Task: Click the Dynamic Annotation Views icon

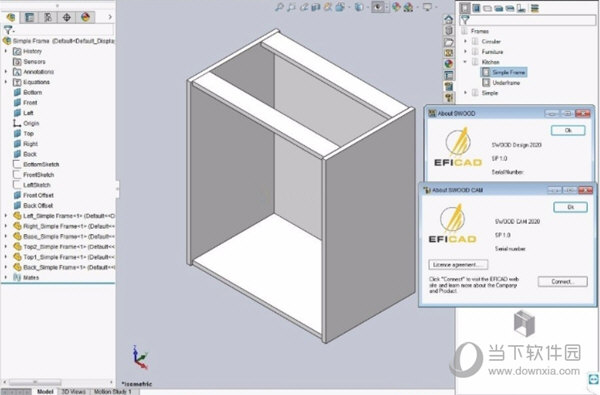Action: tap(328, 7)
